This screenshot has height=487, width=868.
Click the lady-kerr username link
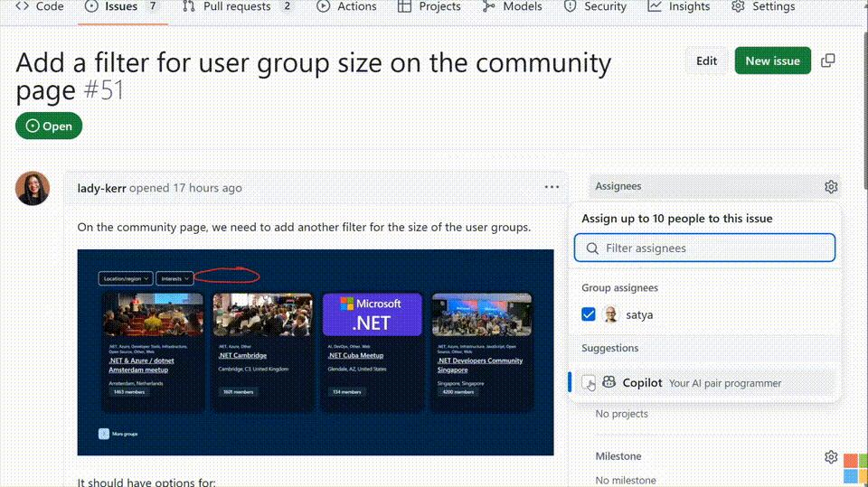coord(101,188)
